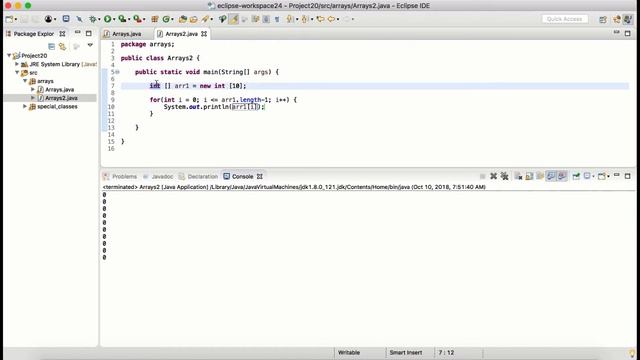Image resolution: width=640 pixels, height=360 pixels.
Task: Toggle Show Console on Standard Error Changes
Action: (x=562, y=176)
